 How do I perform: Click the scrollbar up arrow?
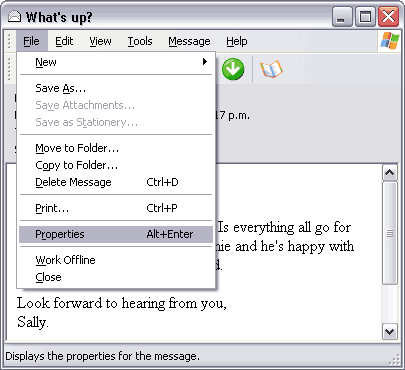tap(390, 173)
